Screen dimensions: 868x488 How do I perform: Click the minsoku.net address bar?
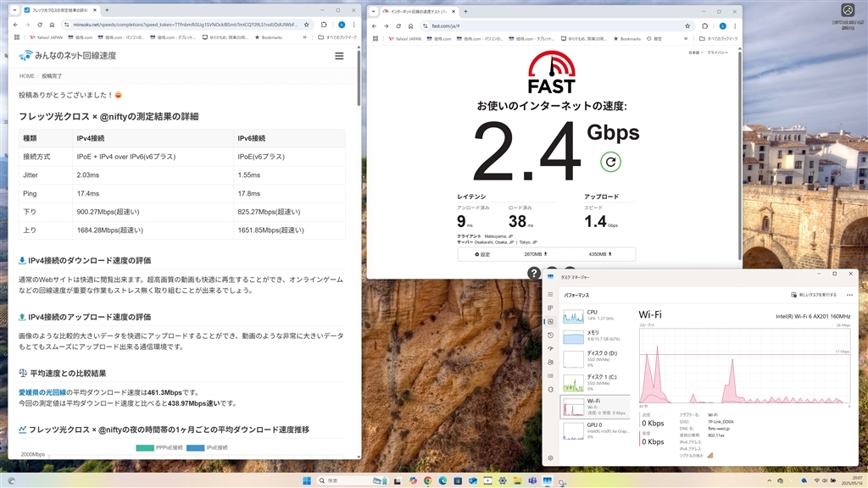click(170, 25)
